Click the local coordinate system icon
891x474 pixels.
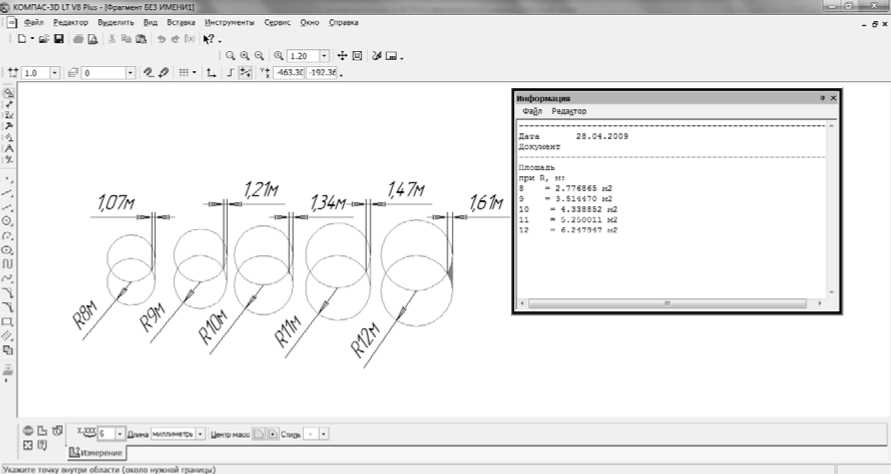coord(211,73)
